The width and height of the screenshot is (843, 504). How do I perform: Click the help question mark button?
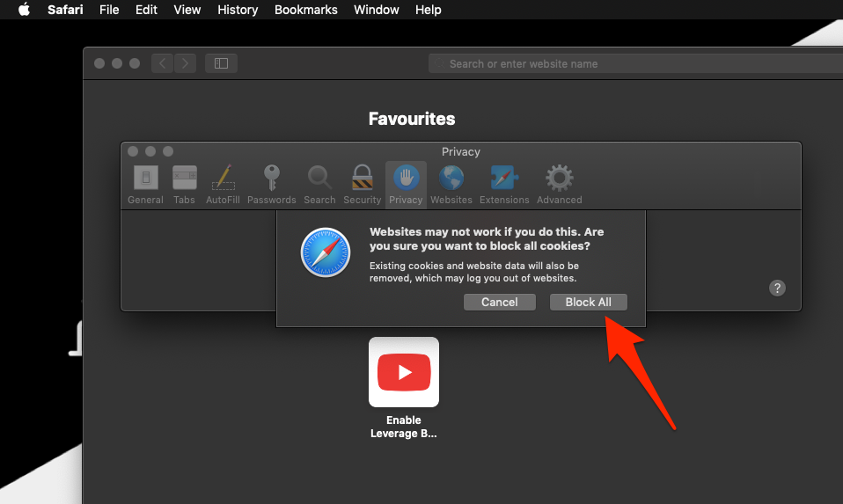777,288
